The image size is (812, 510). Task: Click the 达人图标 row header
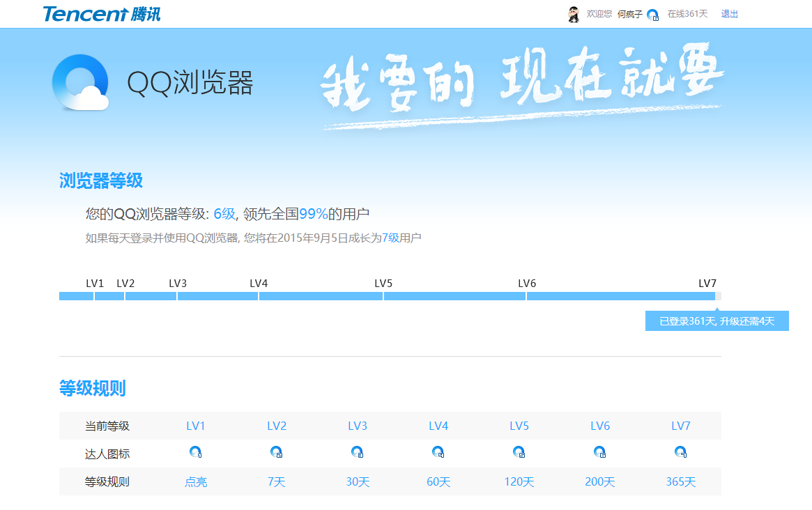[107, 454]
